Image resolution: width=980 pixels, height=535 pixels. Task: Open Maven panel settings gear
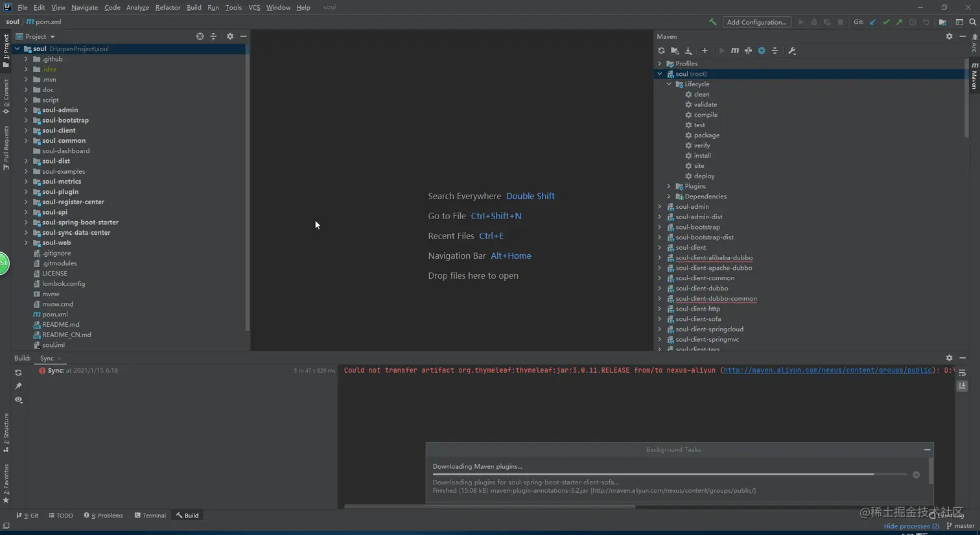949,36
